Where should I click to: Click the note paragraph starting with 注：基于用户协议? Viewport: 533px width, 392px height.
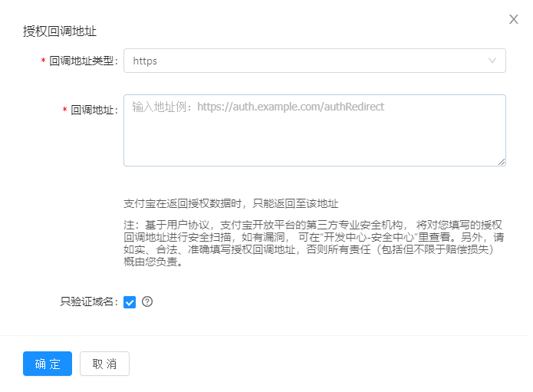click(x=314, y=243)
